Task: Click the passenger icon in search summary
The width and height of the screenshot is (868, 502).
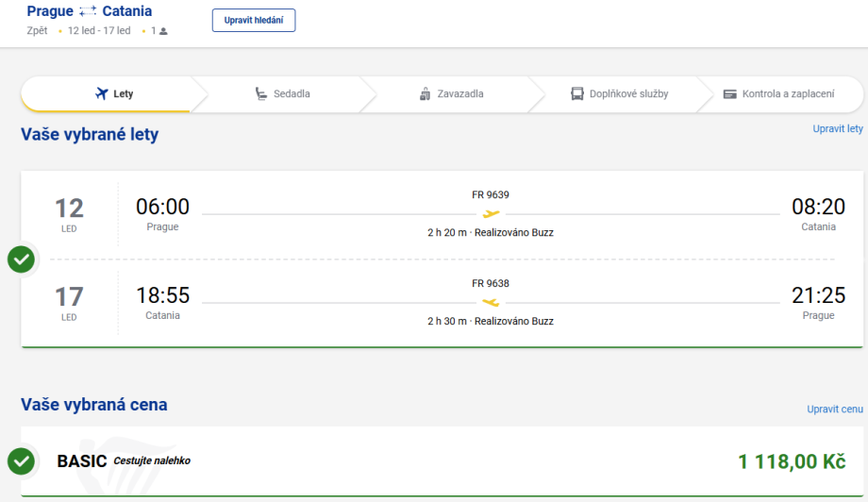Action: click(163, 31)
